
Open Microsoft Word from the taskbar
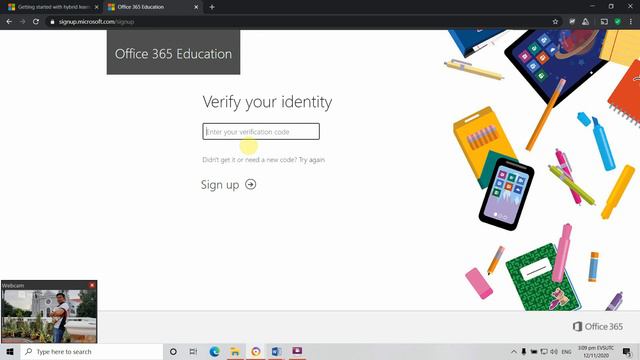276,351
